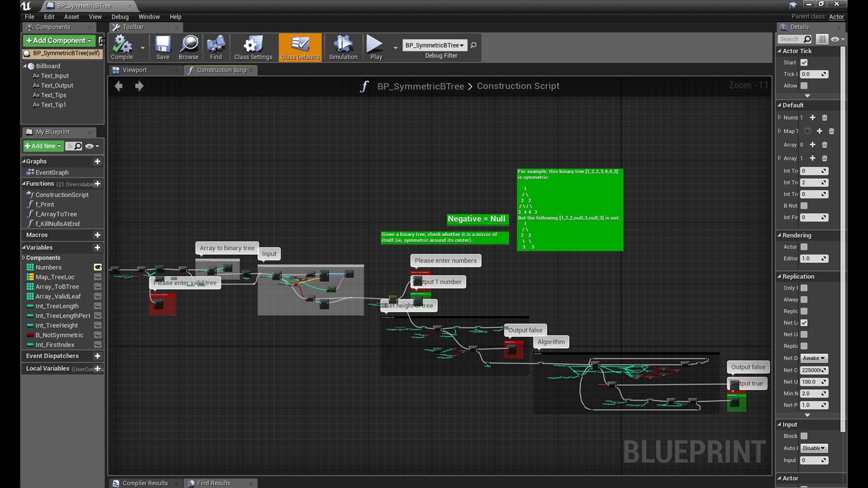
Task: Check the B_NotSymmetric default value checkbox
Action: tap(804, 206)
